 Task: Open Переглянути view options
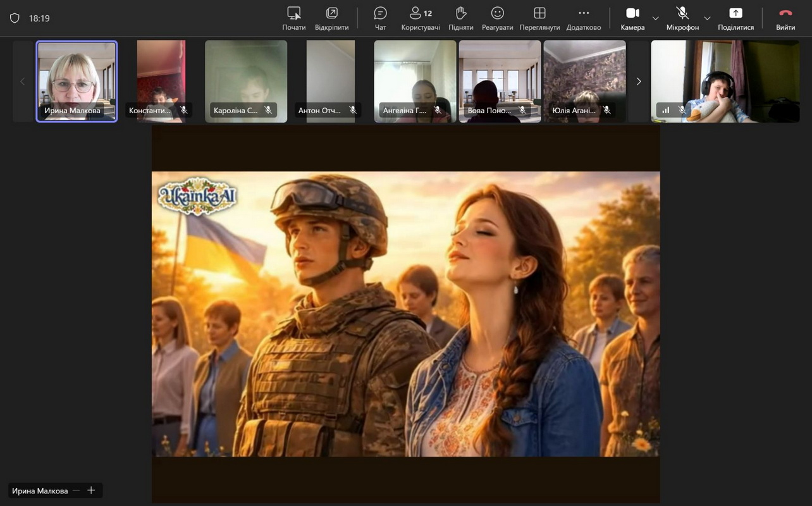click(539, 18)
